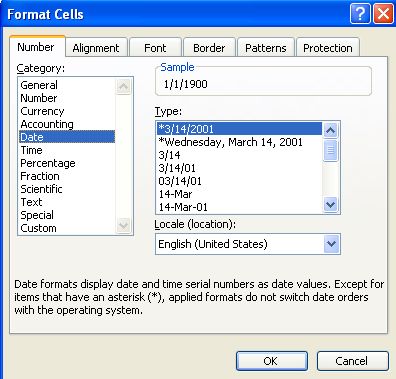Click Type list scroll up arrow
This screenshot has width=396, height=379.
(x=330, y=130)
